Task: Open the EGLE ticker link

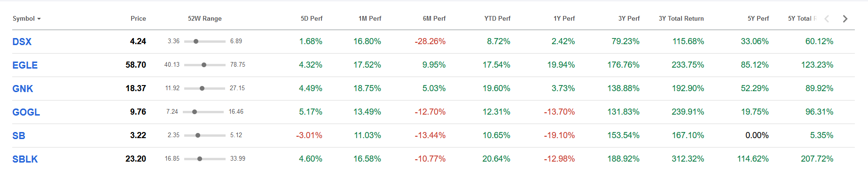Action: 25,65
